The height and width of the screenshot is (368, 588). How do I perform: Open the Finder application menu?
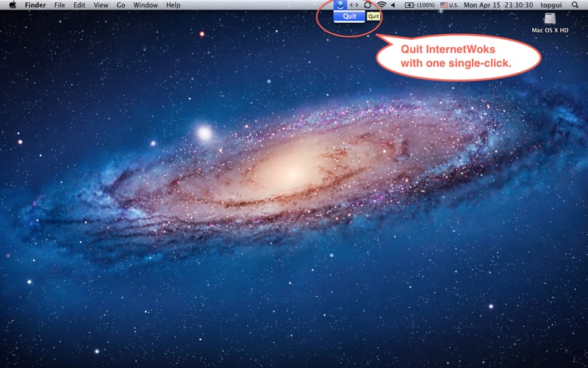pos(35,5)
